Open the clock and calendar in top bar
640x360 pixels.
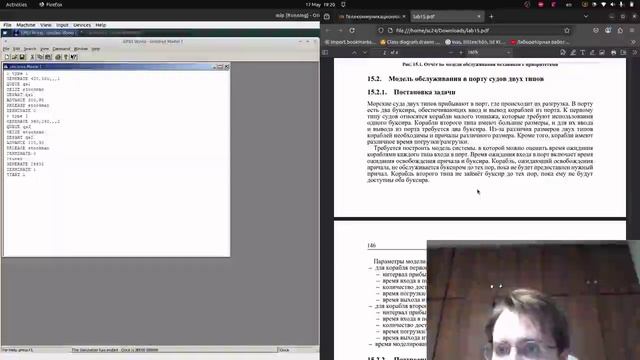320,4
